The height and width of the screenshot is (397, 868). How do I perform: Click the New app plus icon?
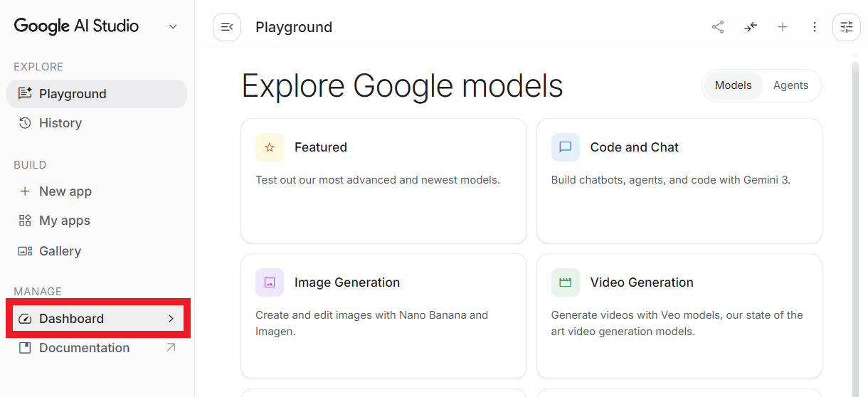(25, 191)
